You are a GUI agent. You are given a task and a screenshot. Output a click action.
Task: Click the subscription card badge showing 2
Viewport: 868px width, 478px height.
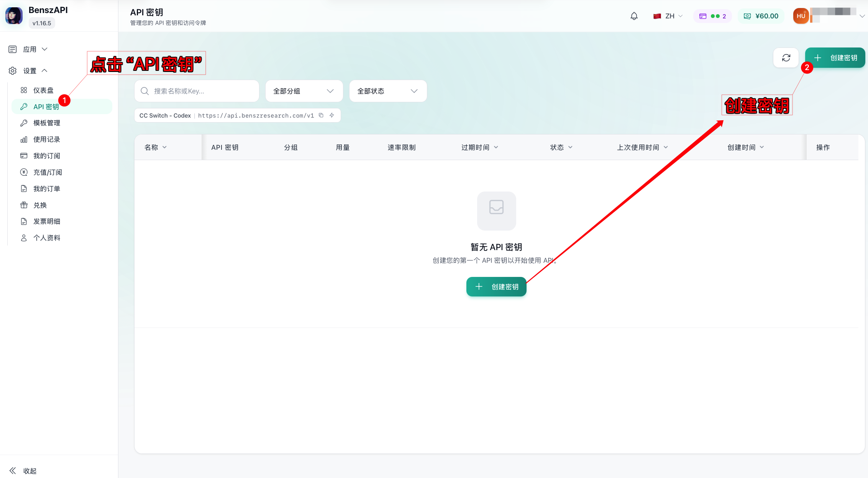[x=712, y=16]
